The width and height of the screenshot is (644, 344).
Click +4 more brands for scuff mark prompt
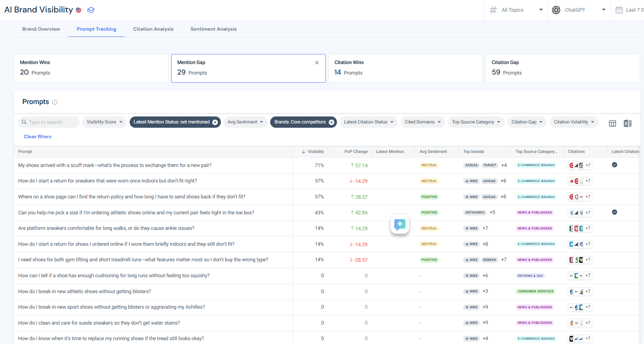(504, 165)
